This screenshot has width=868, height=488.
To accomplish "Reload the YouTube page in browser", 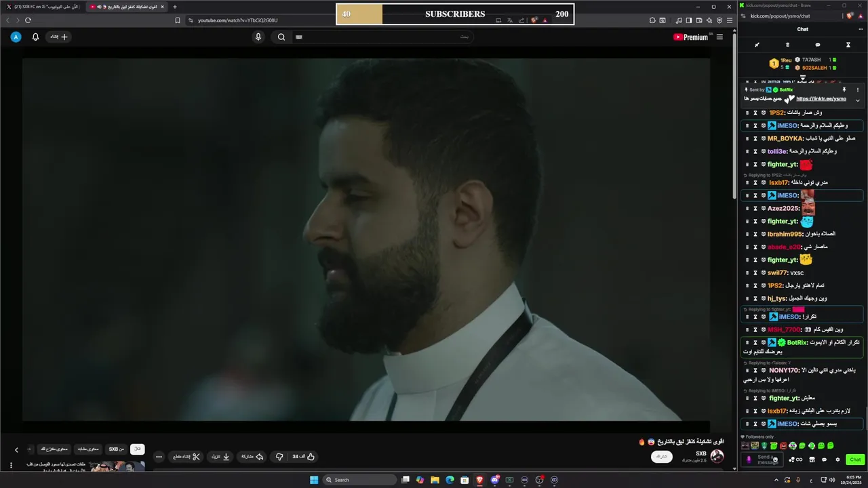I will pyautogui.click(x=28, y=20).
